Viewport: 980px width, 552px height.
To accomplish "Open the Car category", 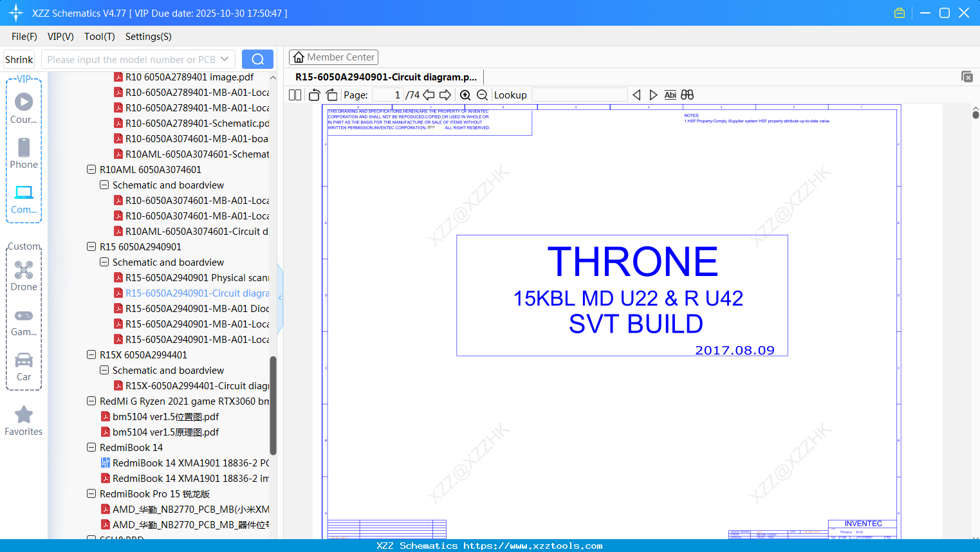I will (24, 367).
